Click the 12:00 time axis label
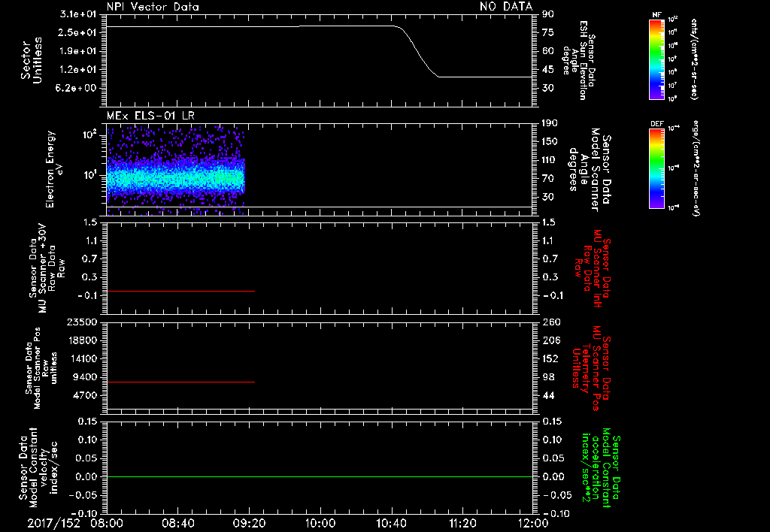 [x=533, y=523]
